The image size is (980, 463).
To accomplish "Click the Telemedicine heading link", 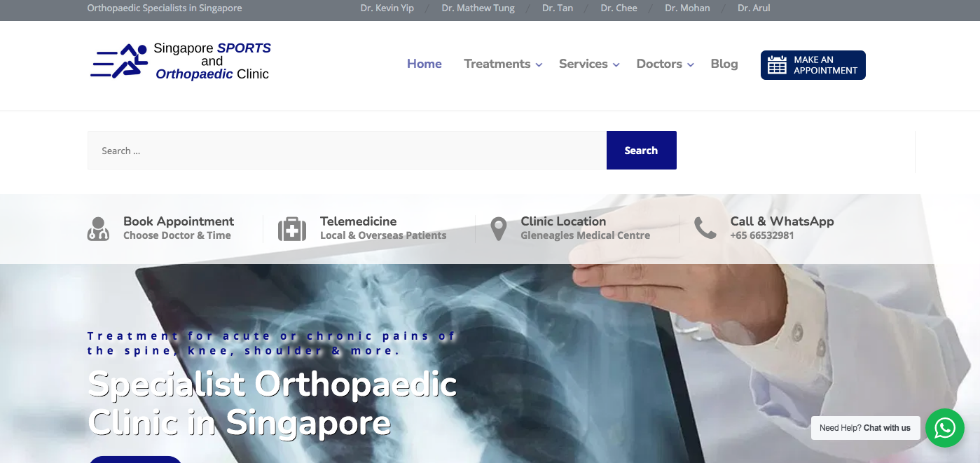I will [359, 221].
